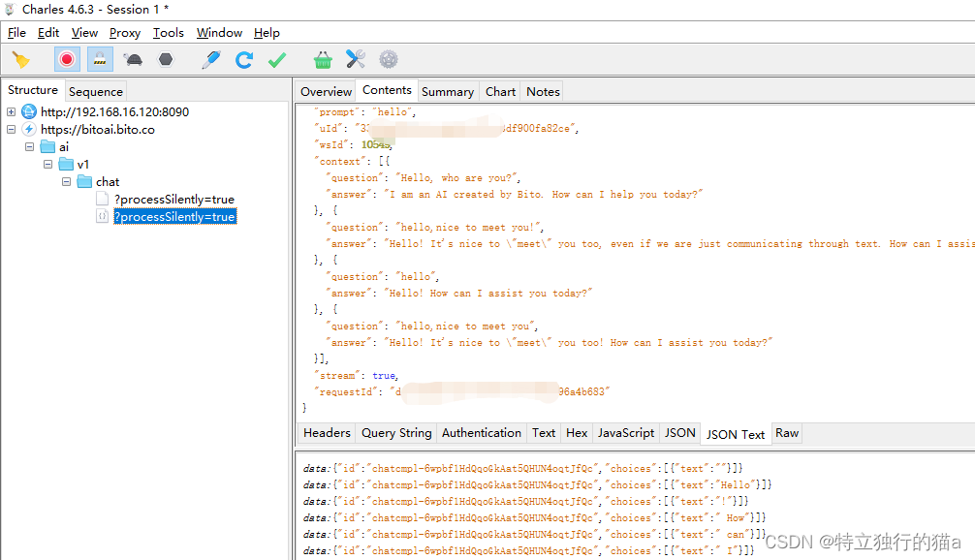Open the Window menu
Screen dimensions: 975x560
219,33
